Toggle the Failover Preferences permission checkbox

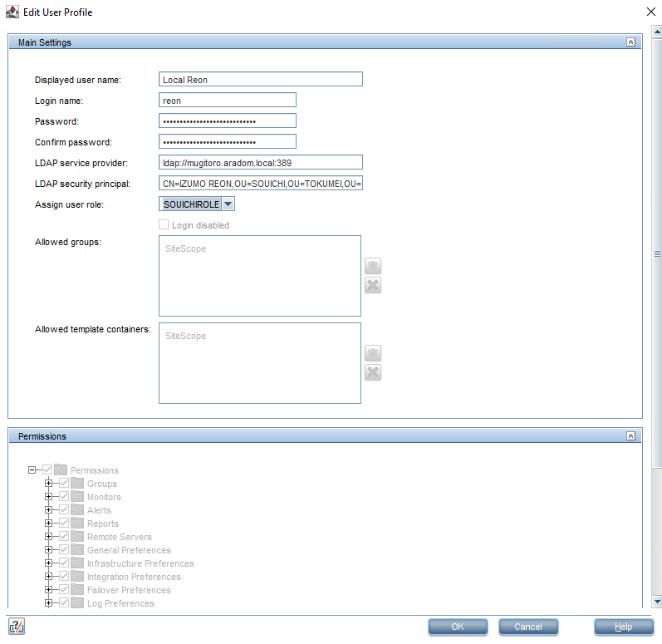click(64, 589)
